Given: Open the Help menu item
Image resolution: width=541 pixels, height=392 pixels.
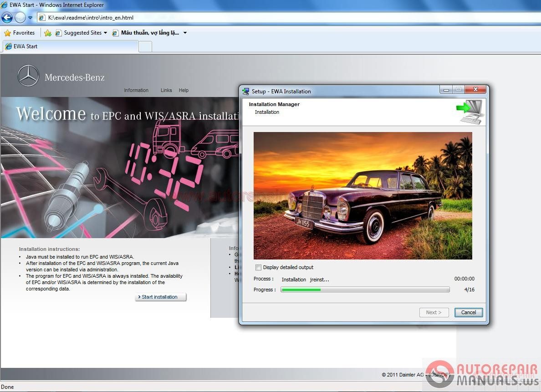Looking at the screenshot, I should pos(184,90).
